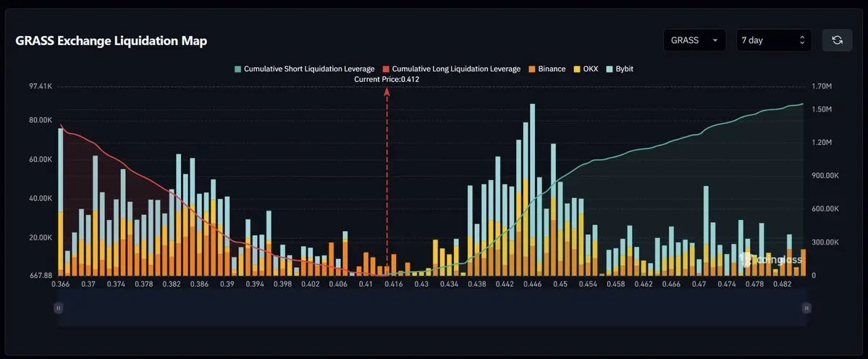Image resolution: width=868 pixels, height=359 pixels.
Task: Open the GRASS coin dropdown
Action: 695,41
